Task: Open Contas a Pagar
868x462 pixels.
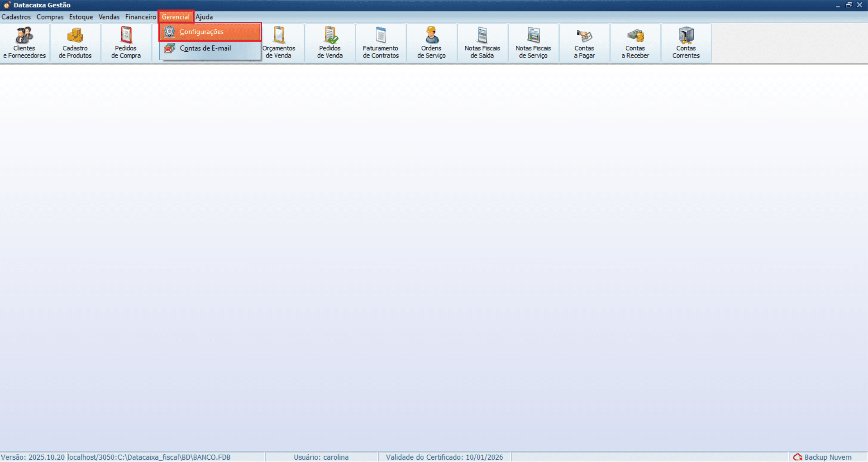Action: pos(584,43)
